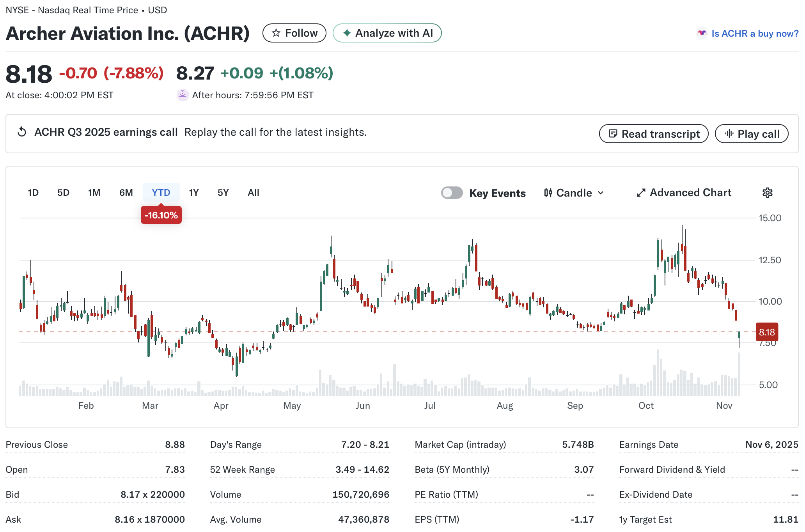The height and width of the screenshot is (532, 805).
Task: Click the 8.18 current price marker on chart
Action: pos(766,332)
